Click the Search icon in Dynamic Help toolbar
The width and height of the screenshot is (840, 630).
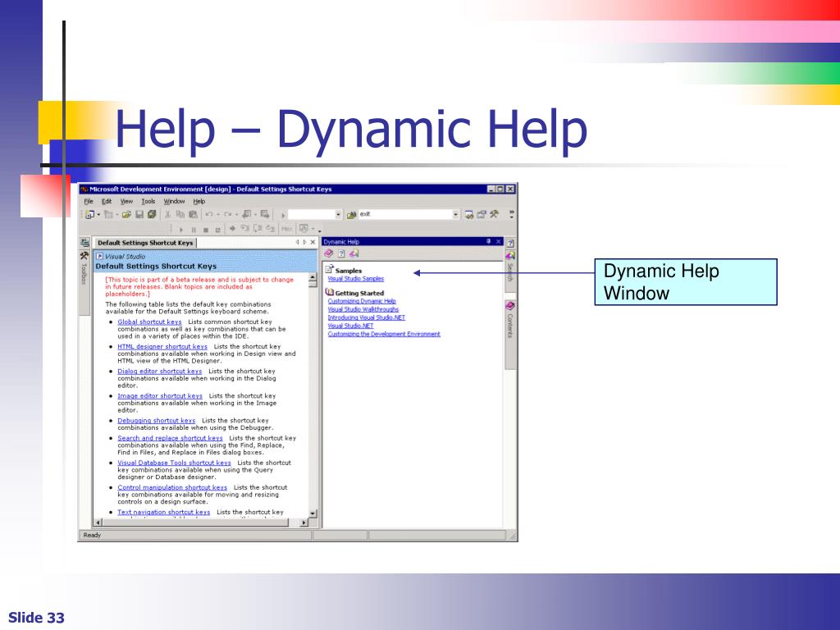coord(354,253)
